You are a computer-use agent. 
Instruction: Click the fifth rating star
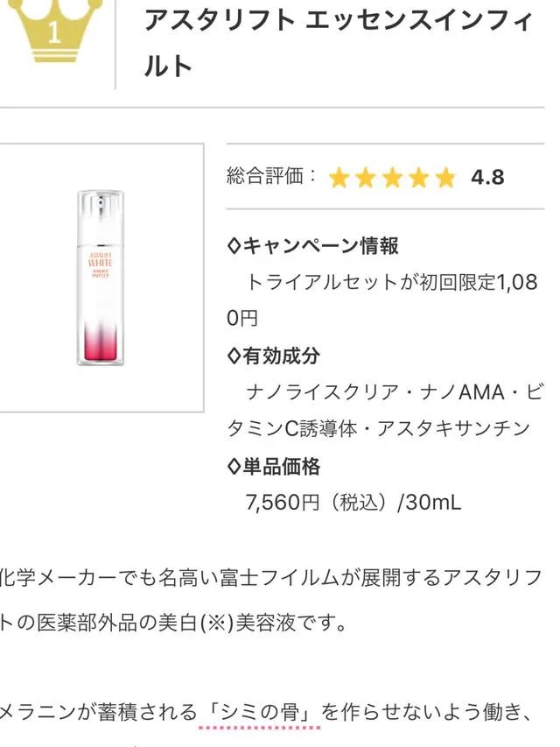click(445, 179)
